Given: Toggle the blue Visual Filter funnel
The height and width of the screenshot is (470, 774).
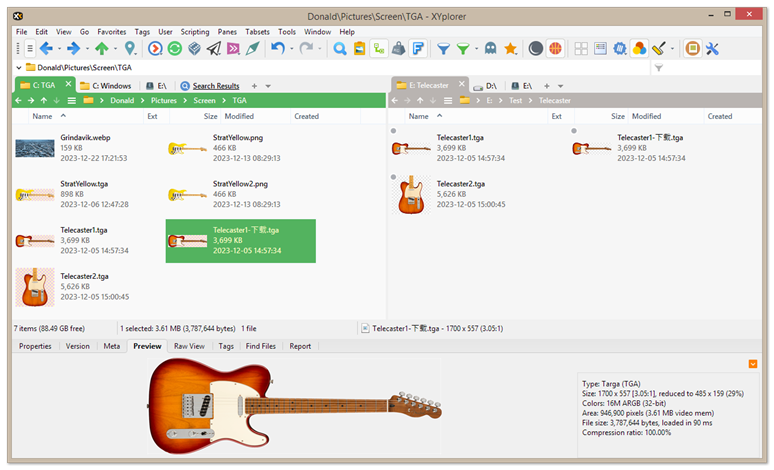Looking at the screenshot, I should point(443,48).
